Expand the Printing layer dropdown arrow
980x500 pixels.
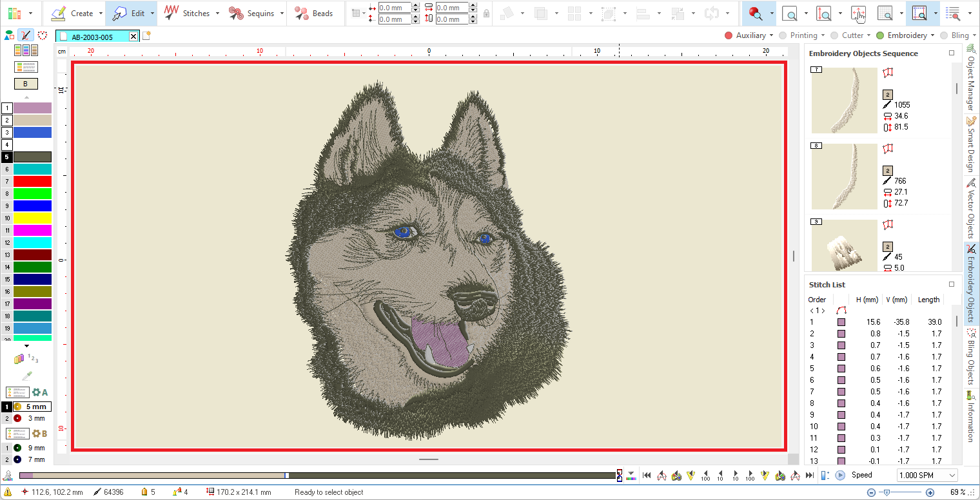tap(824, 36)
